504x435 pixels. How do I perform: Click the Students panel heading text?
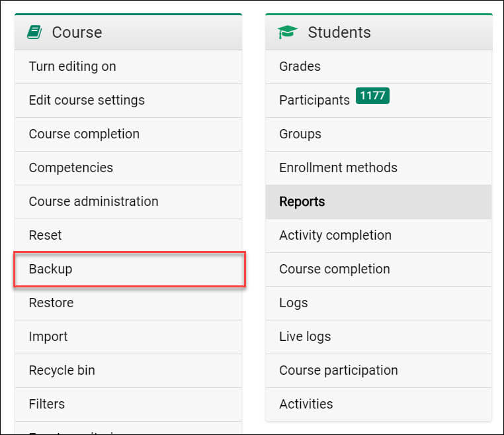pyautogui.click(x=339, y=32)
